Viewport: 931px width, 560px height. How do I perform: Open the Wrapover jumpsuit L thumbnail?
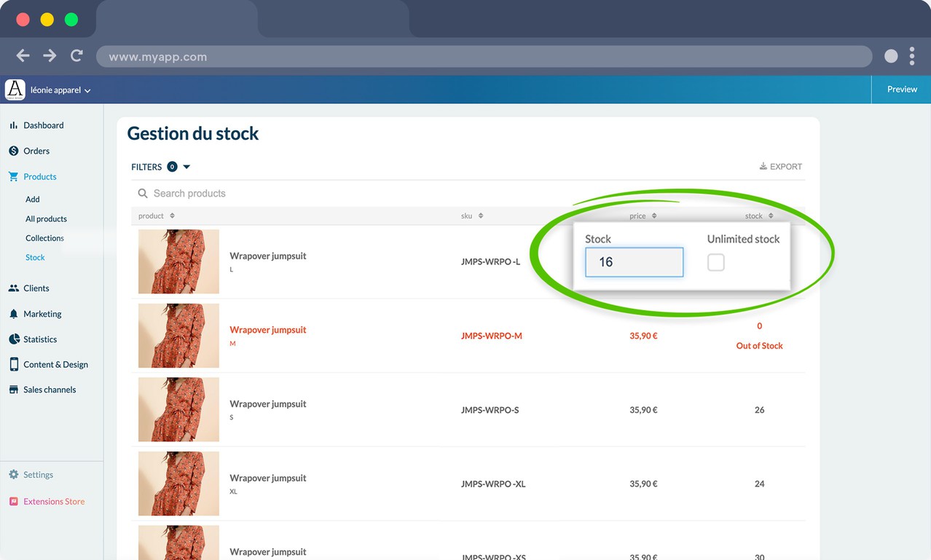(178, 261)
